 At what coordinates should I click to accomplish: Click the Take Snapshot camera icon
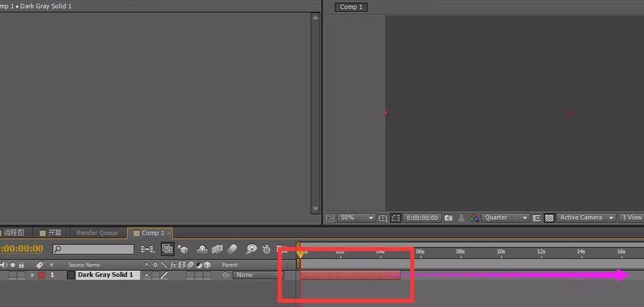coord(449,218)
